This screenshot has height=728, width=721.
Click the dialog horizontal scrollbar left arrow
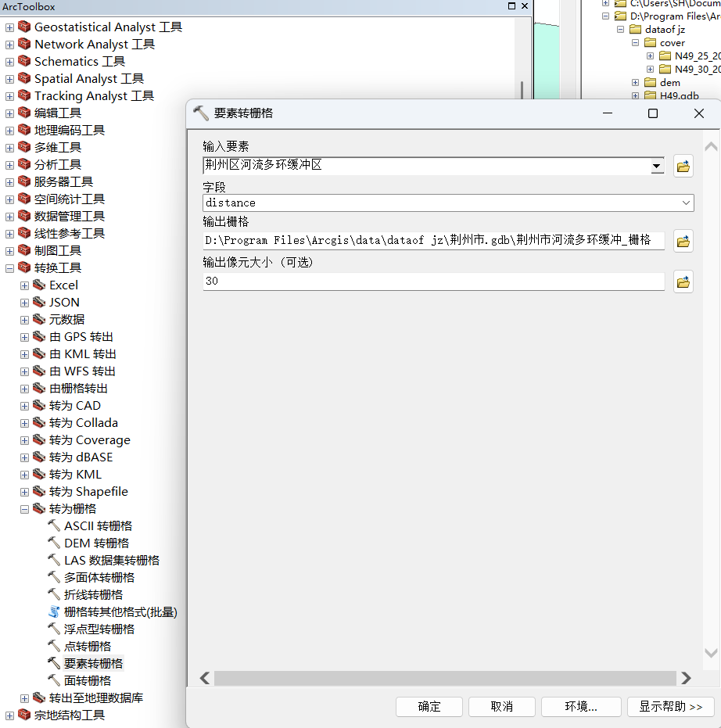205,678
